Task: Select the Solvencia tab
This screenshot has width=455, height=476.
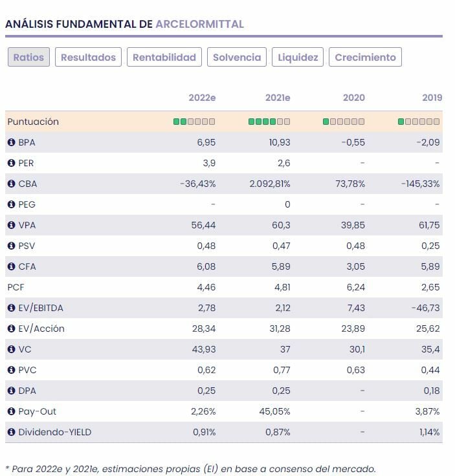Action: pos(237,57)
